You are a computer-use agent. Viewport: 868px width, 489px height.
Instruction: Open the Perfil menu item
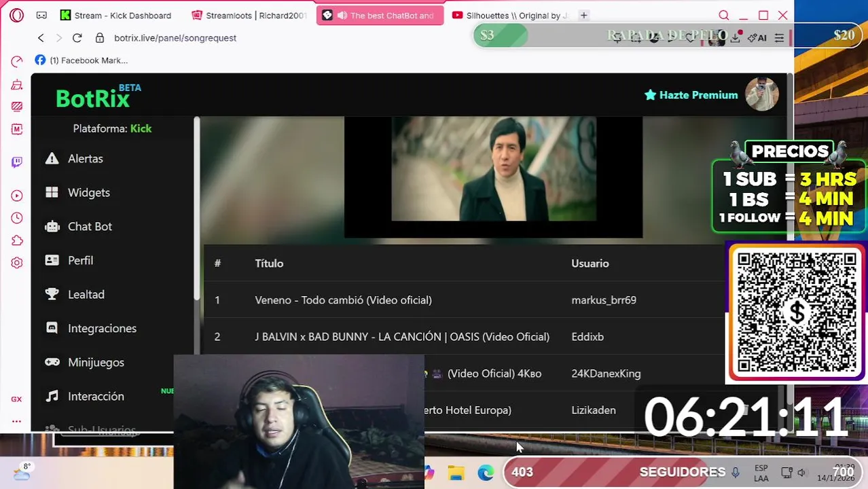[x=80, y=260]
